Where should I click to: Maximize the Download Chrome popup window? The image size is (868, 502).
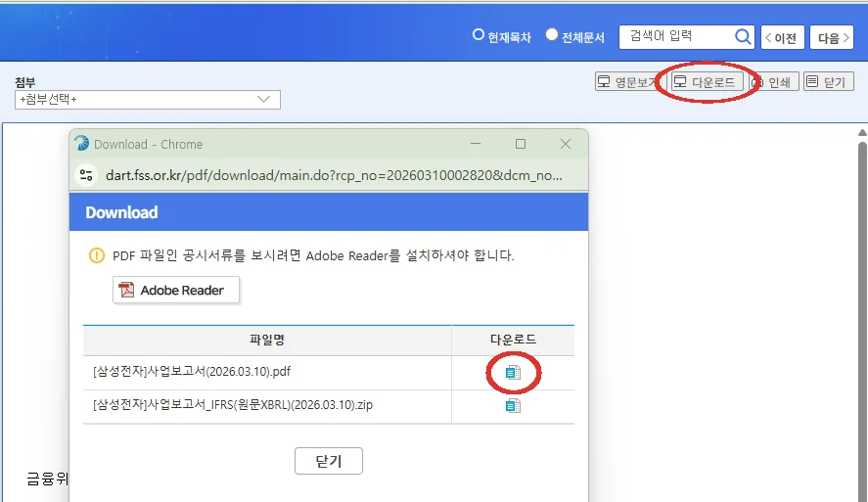(x=521, y=144)
